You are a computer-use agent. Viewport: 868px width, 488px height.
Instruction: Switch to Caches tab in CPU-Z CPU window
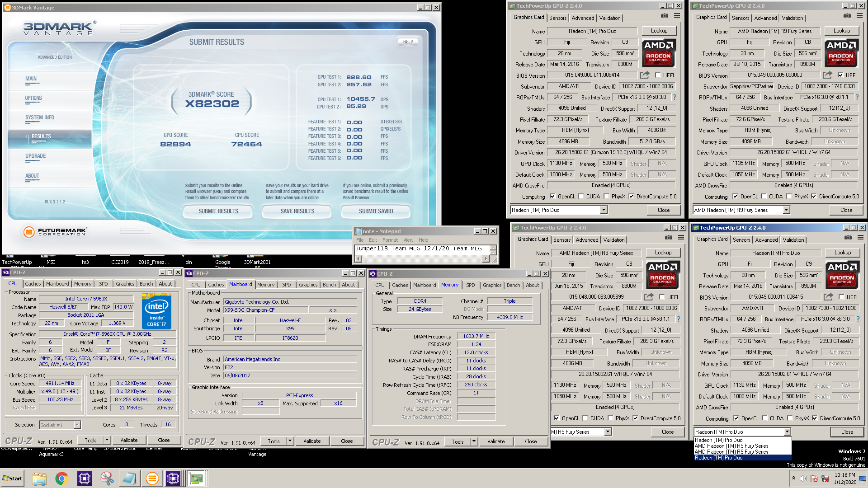[33, 284]
